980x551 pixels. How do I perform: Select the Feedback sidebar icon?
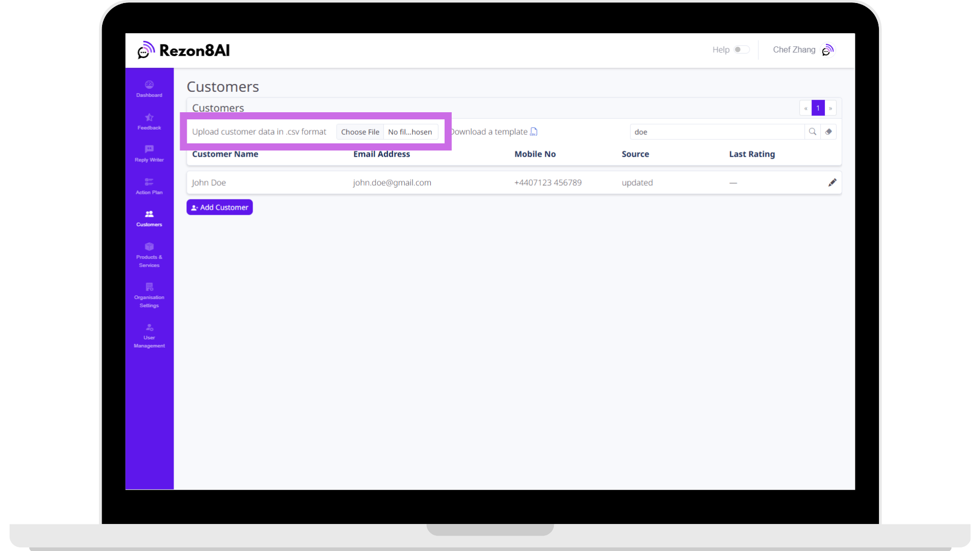click(x=149, y=121)
